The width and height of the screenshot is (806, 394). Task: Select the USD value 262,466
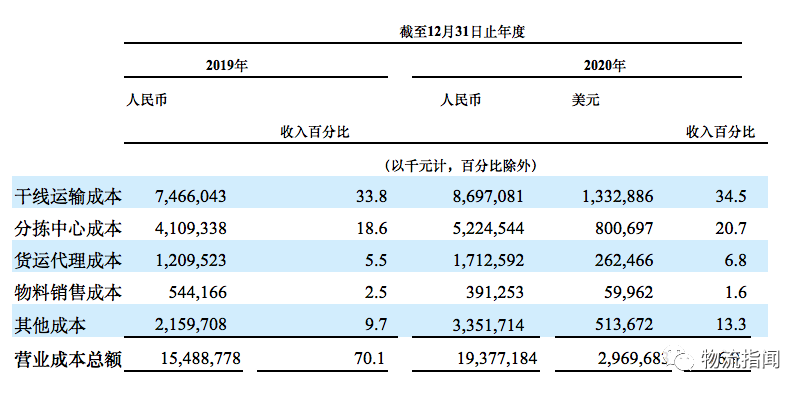pyautogui.click(x=624, y=260)
